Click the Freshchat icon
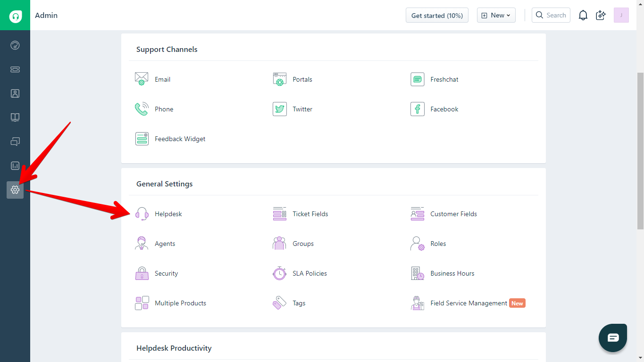644x362 pixels. [x=418, y=79]
